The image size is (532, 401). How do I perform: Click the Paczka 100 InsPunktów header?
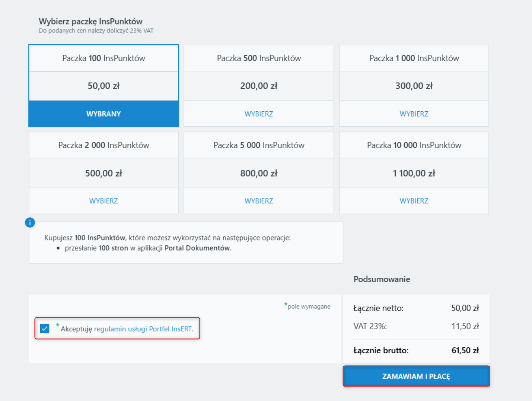(x=103, y=58)
